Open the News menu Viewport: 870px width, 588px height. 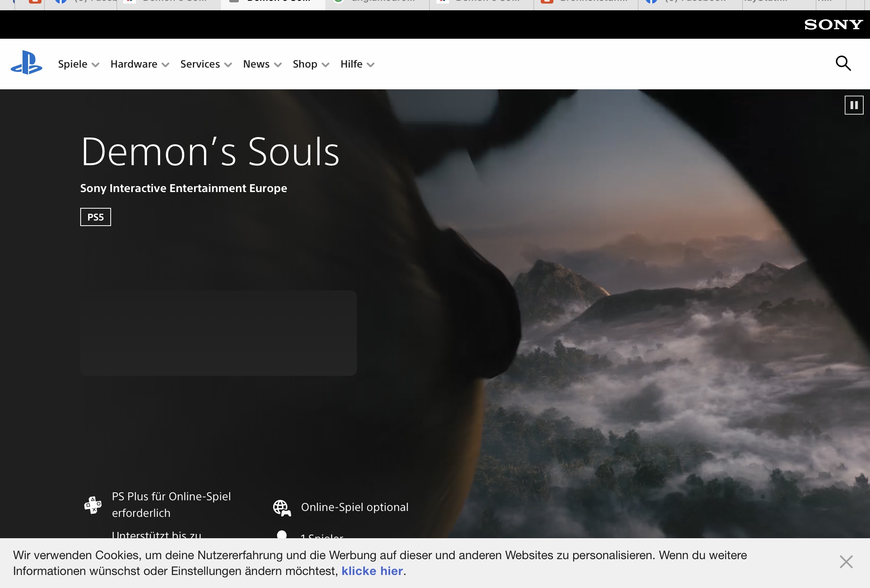click(x=262, y=64)
